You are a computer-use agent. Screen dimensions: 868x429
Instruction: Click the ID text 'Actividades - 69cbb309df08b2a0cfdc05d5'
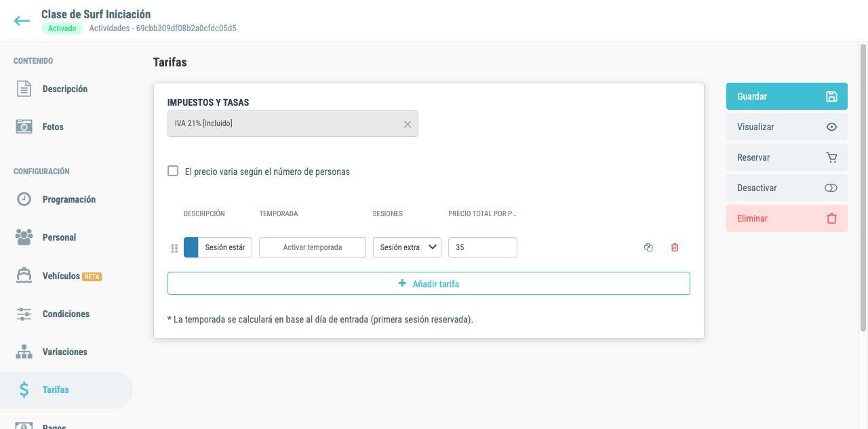pyautogui.click(x=163, y=28)
